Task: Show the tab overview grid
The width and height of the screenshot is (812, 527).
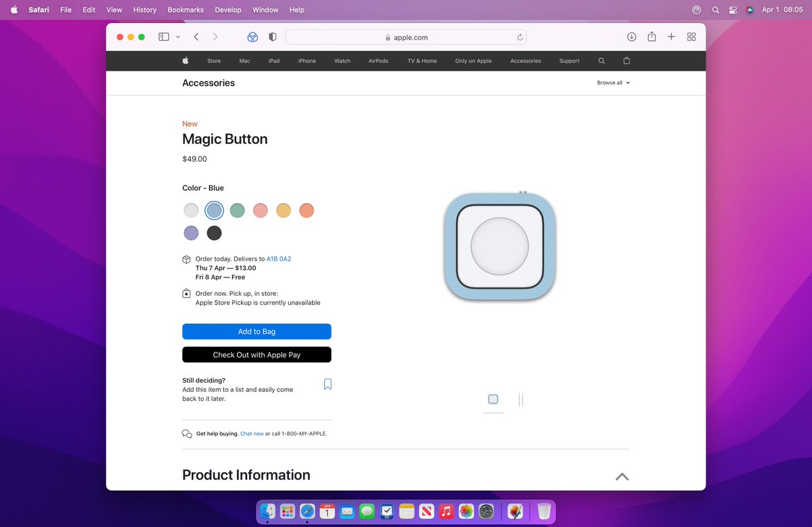Action: pyautogui.click(x=692, y=37)
